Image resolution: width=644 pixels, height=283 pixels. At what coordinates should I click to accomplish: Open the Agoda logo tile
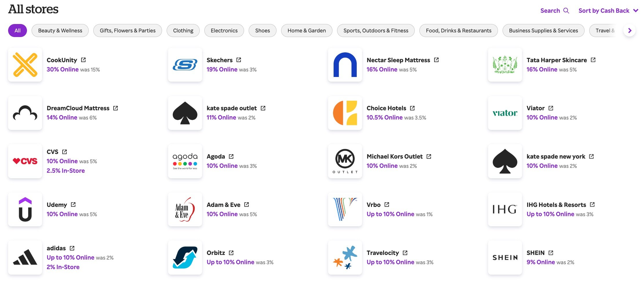(x=185, y=161)
